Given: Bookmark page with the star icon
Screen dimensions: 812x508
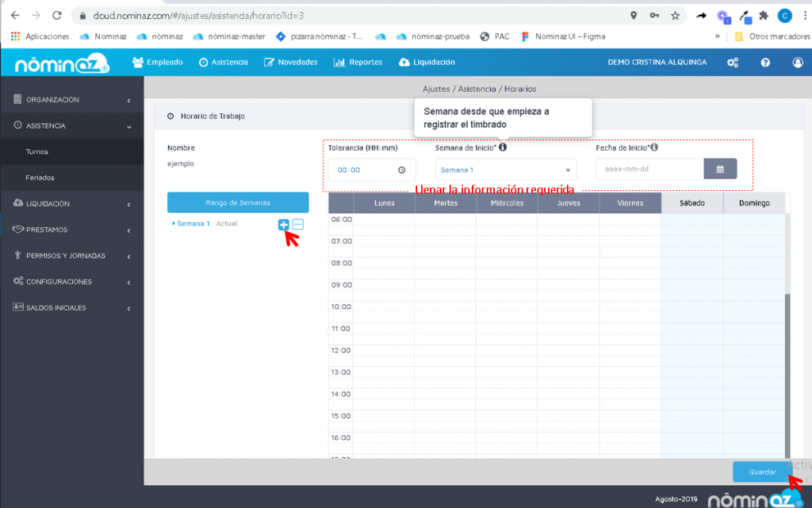Looking at the screenshot, I should [675, 16].
